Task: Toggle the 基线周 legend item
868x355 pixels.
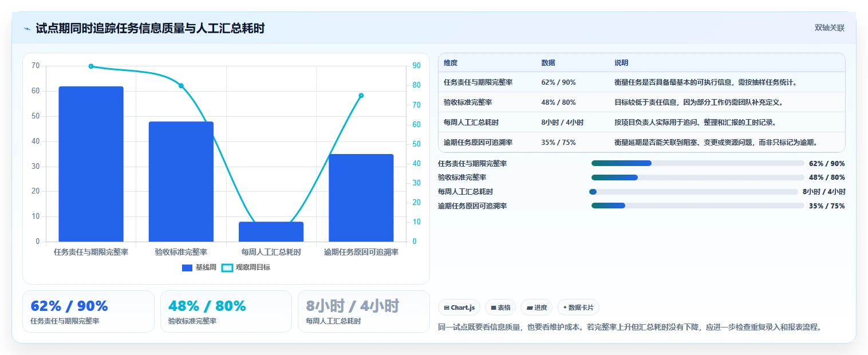Action: click(199, 267)
